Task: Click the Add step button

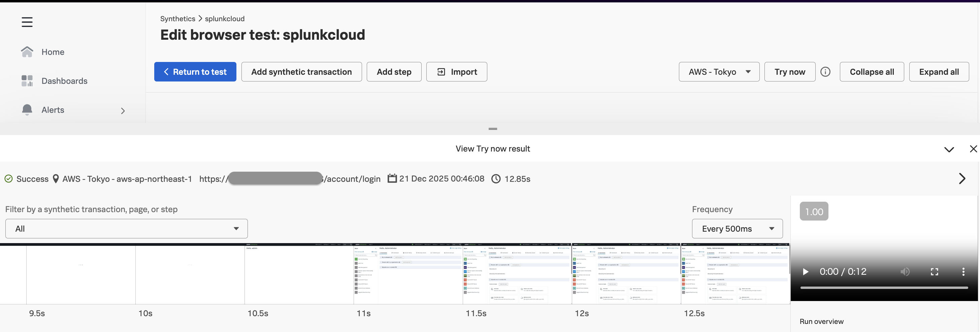Action: point(394,71)
